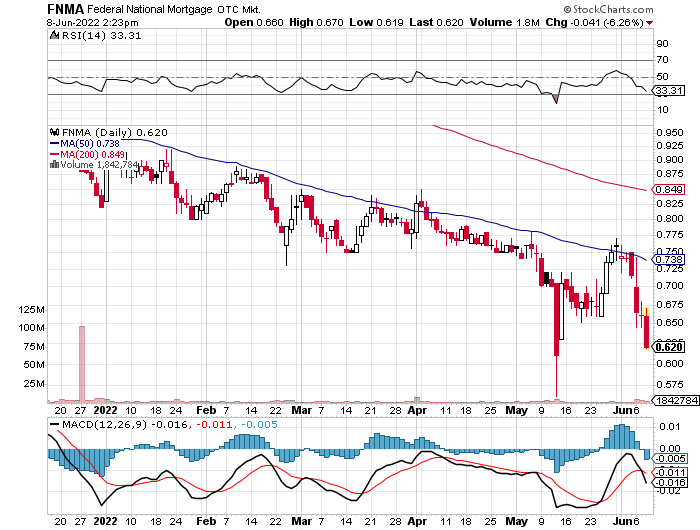Click the MA(200) red legend line
Image resolution: width=700 pixels, height=530 pixels.
tap(54, 154)
